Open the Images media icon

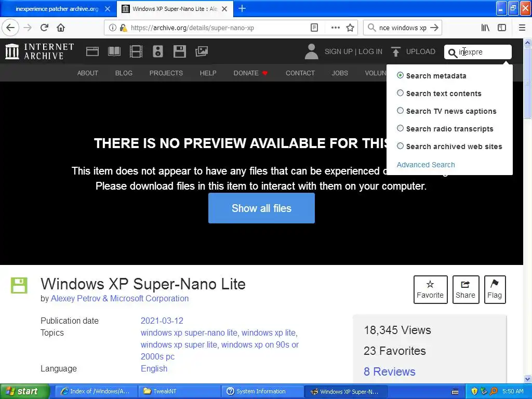pos(202,51)
